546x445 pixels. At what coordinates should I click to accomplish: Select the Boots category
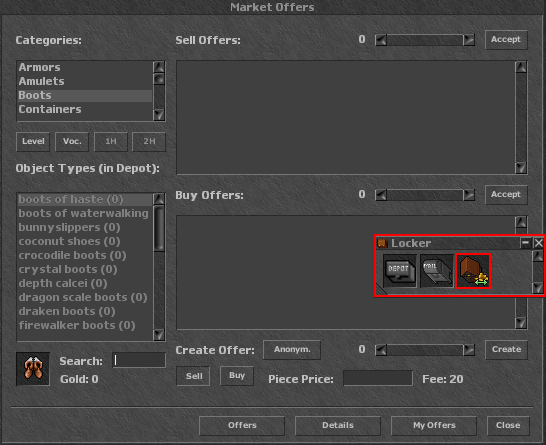[85, 95]
